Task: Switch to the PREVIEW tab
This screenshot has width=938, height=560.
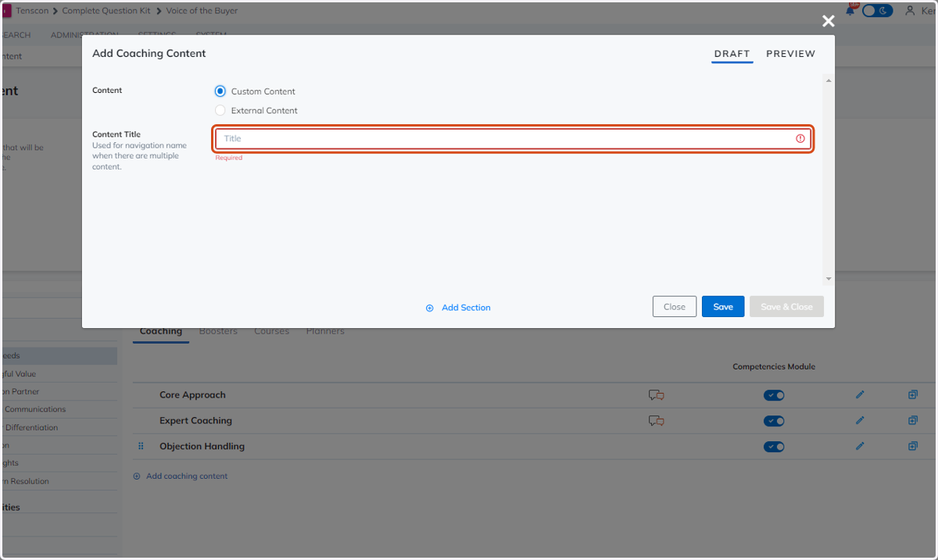Action: pos(790,54)
